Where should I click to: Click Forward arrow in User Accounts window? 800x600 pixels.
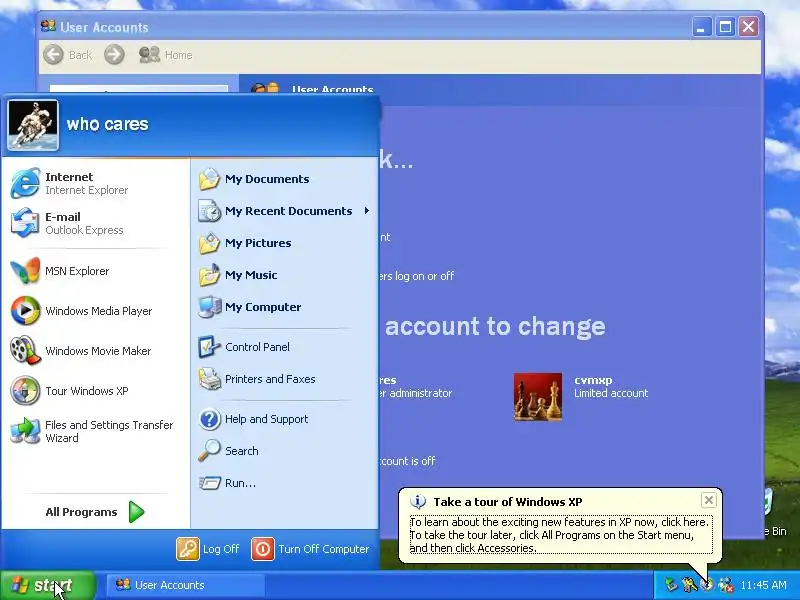point(114,55)
